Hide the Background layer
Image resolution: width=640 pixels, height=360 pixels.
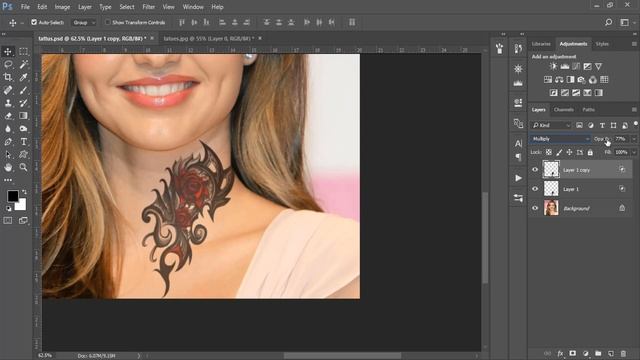pyautogui.click(x=535, y=208)
